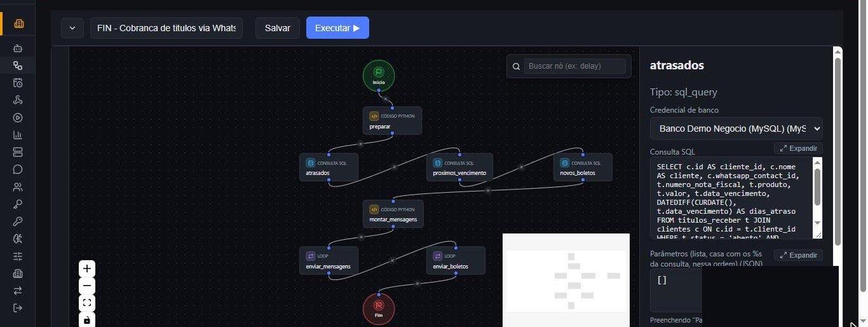Select the enviar_mensagens node label
Viewport: 868px width, 327px height.
click(x=328, y=266)
